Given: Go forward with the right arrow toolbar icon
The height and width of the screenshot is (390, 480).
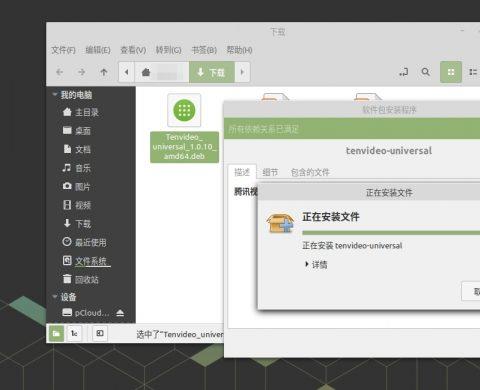Looking at the screenshot, I should 82,72.
